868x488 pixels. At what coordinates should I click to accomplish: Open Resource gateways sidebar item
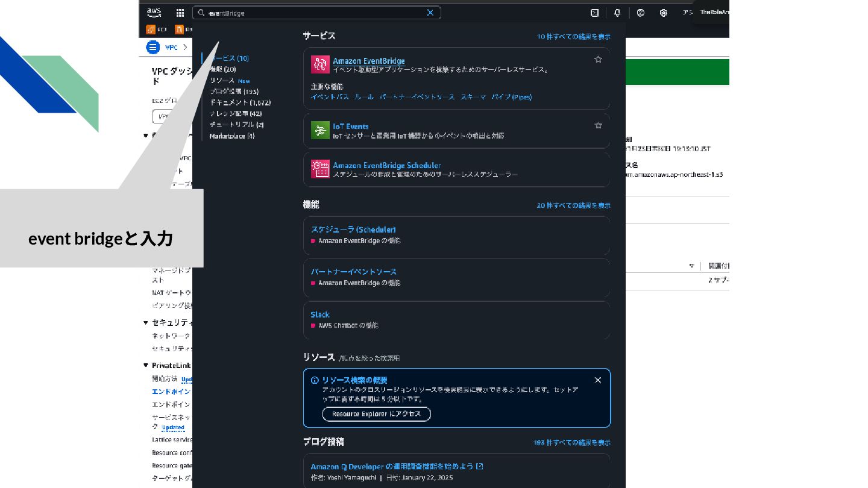pyautogui.click(x=172, y=465)
